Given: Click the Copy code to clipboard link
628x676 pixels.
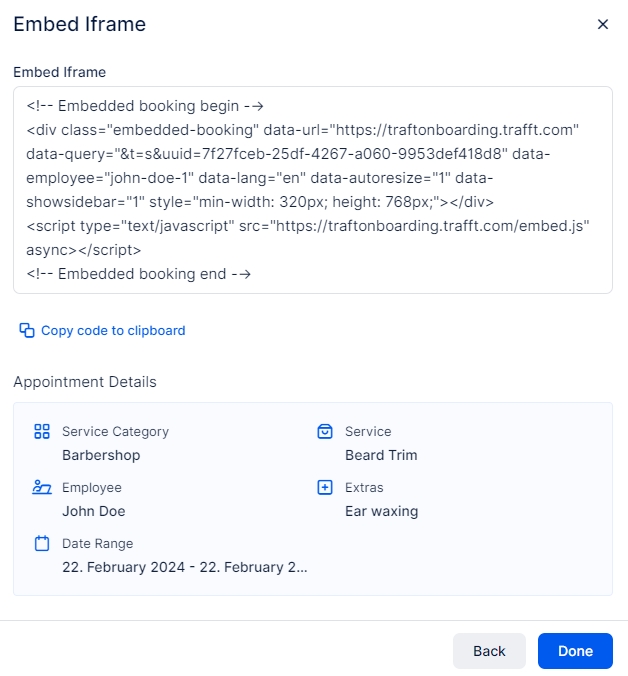Looking at the screenshot, I should pyautogui.click(x=112, y=331).
